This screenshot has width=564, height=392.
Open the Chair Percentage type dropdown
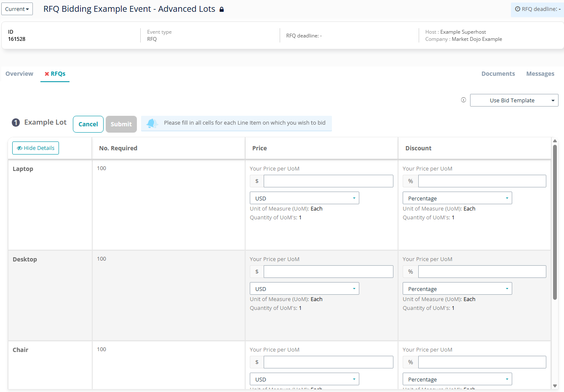[x=457, y=379]
